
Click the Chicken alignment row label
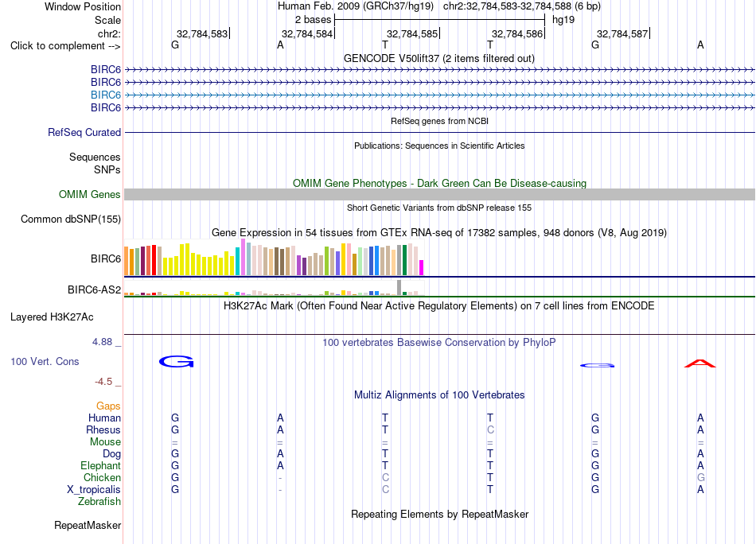click(x=102, y=477)
